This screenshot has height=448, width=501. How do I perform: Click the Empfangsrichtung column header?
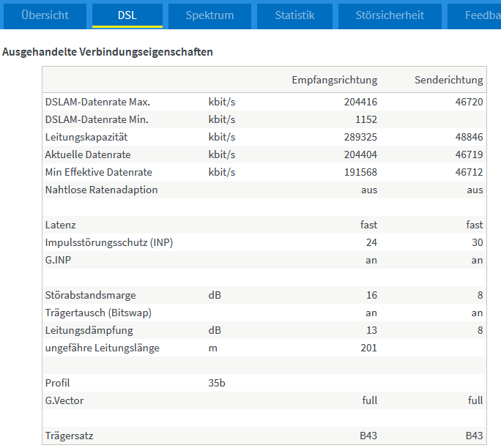pos(334,80)
